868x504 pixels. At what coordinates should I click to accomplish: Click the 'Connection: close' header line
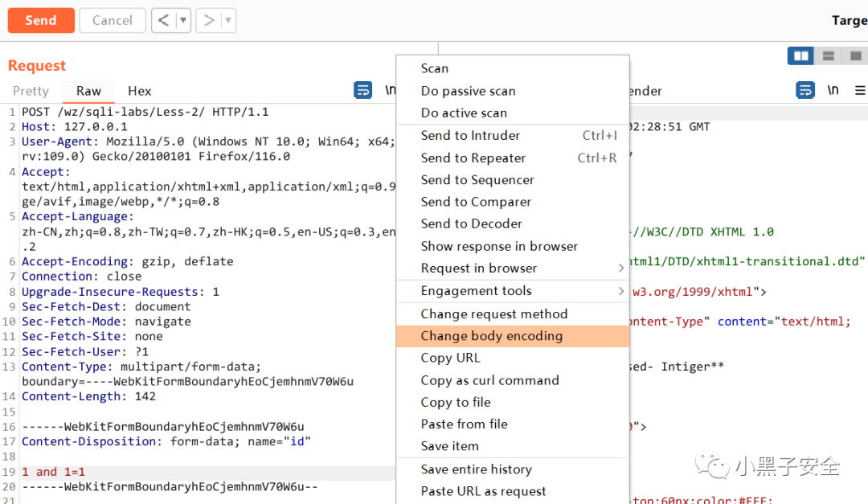coord(81,277)
